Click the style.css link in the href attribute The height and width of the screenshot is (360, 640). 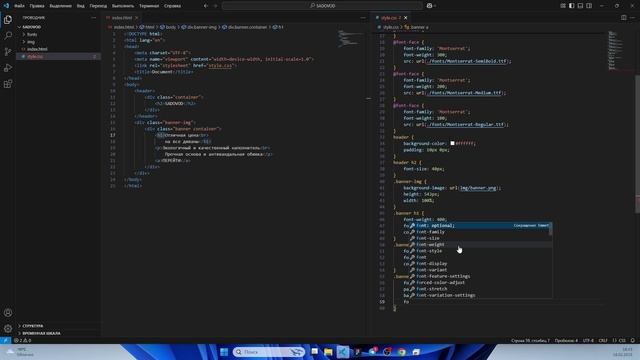pos(220,65)
